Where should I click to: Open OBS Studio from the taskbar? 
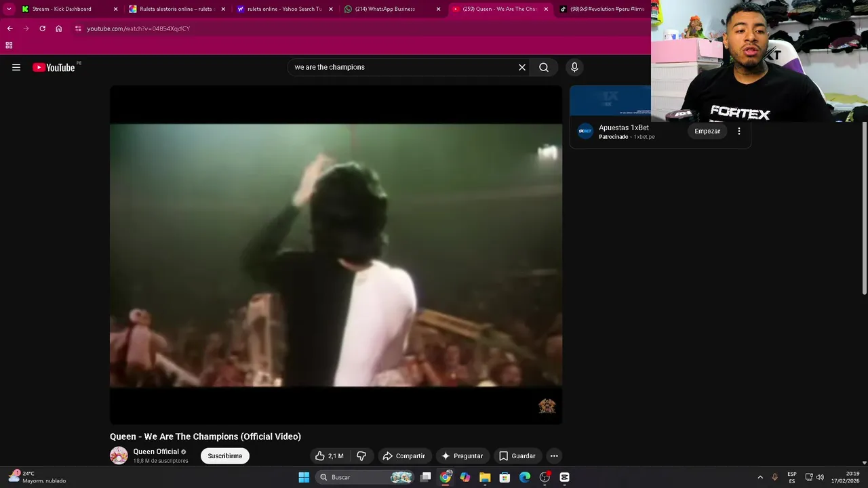[x=545, y=477]
